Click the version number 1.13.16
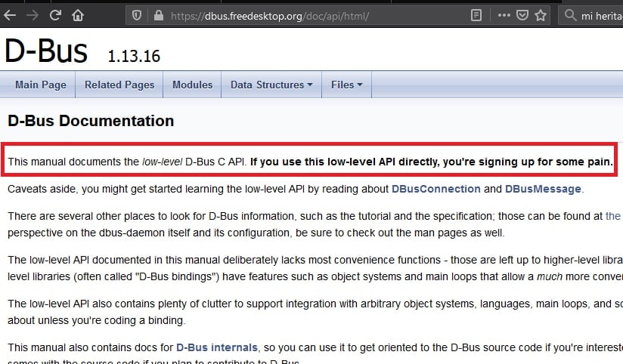This screenshot has width=623, height=364. point(134,56)
